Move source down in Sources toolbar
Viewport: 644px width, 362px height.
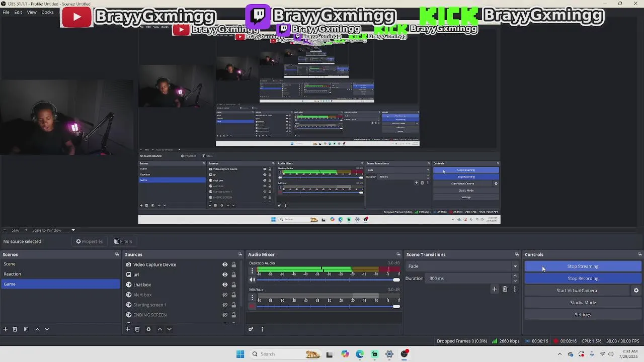(170, 329)
